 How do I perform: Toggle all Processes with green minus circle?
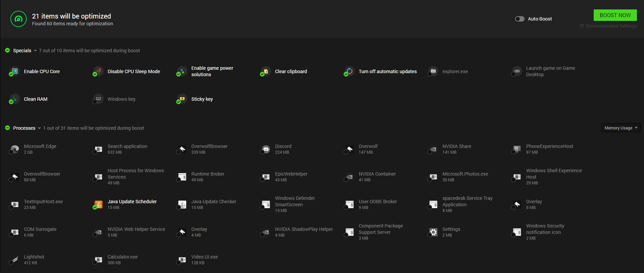7,128
